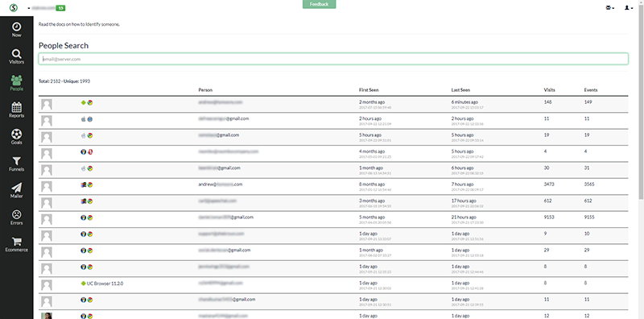Click the 3565 events value
The width and height of the screenshot is (644, 319).
point(589,184)
